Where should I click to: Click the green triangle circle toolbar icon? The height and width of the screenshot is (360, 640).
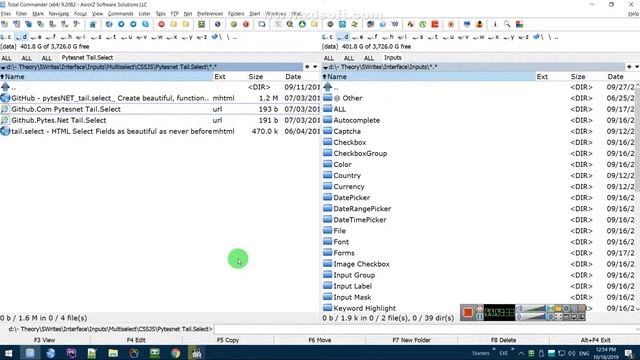pos(302,24)
